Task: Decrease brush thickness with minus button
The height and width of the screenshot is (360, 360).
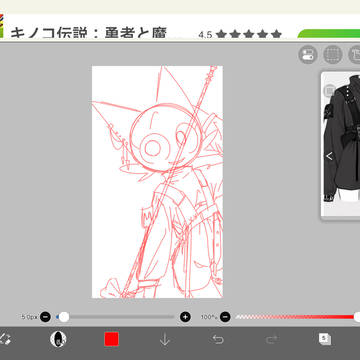Action: coord(45,317)
